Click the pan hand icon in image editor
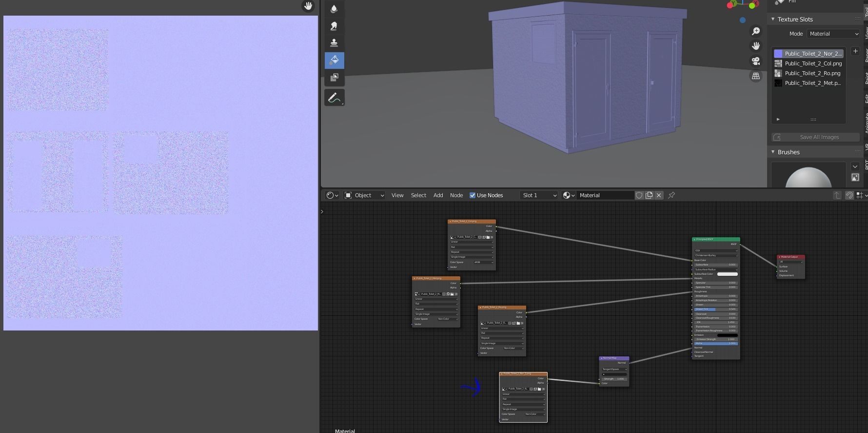This screenshot has height=433, width=868. [x=308, y=6]
